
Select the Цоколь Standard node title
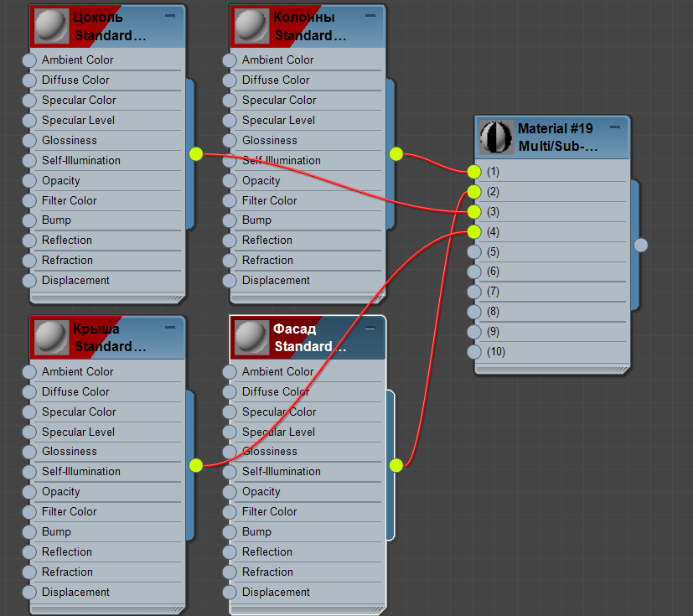point(110,26)
